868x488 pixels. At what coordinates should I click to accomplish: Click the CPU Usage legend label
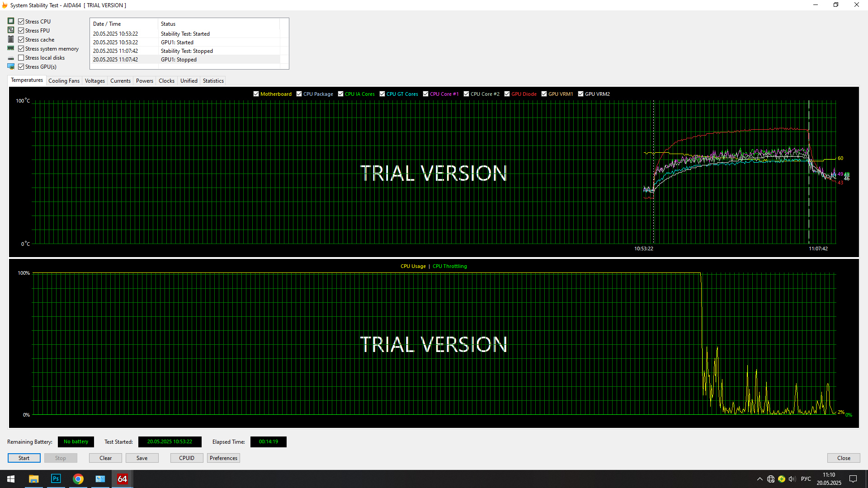pos(413,266)
